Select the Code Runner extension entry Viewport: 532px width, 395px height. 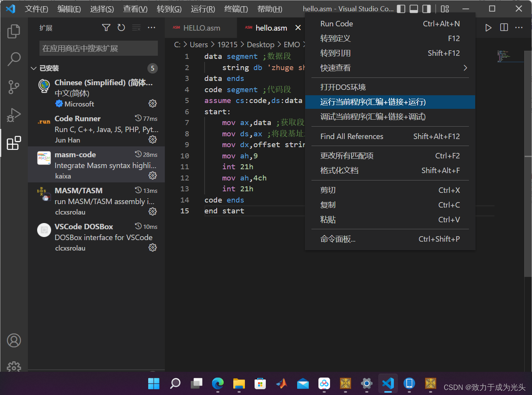pyautogui.click(x=96, y=129)
